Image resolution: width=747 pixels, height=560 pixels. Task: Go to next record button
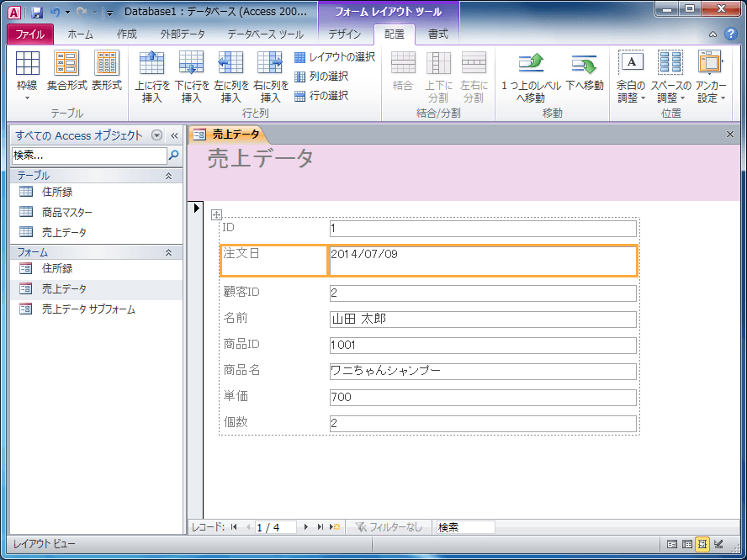306,526
